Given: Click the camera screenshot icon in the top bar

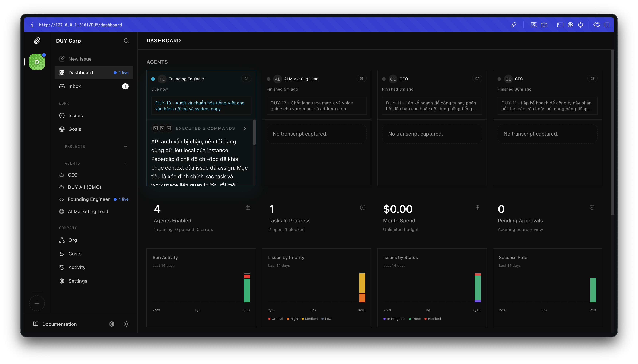Looking at the screenshot, I should tap(544, 25).
